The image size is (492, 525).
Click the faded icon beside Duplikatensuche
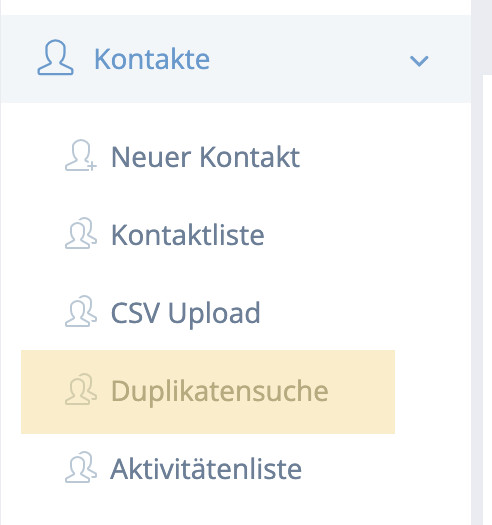click(x=81, y=389)
